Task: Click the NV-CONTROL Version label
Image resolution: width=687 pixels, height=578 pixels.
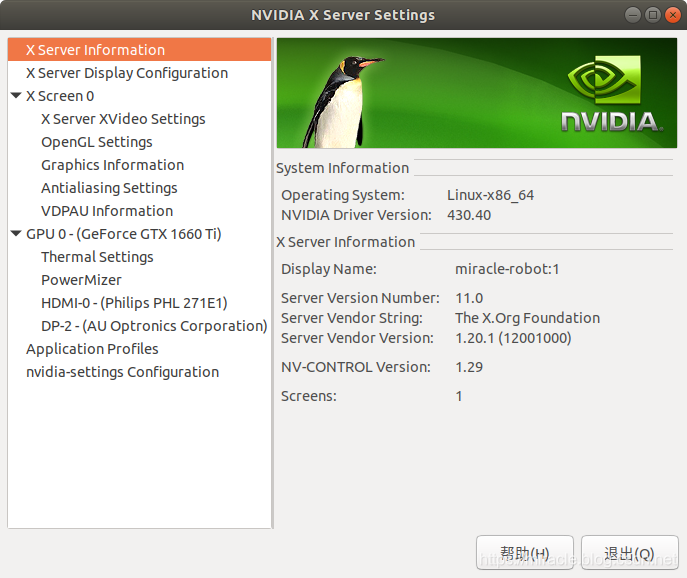Action: tap(356, 367)
